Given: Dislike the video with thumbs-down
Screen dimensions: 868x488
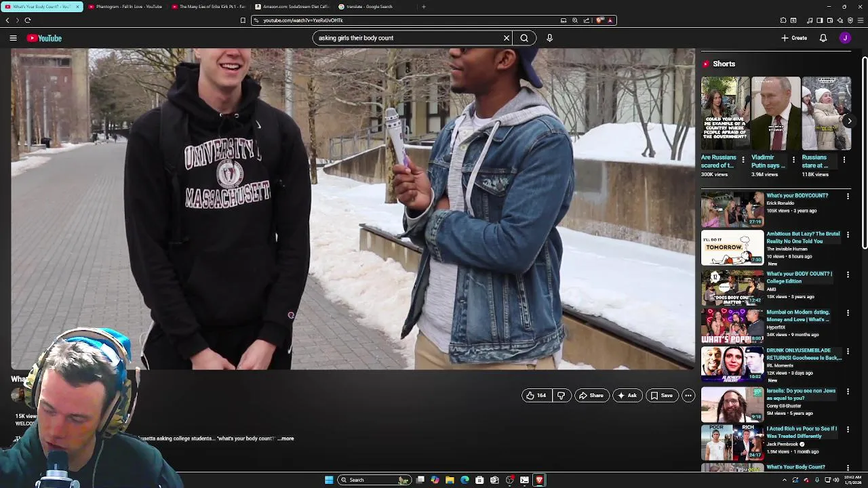Looking at the screenshot, I should (561, 395).
